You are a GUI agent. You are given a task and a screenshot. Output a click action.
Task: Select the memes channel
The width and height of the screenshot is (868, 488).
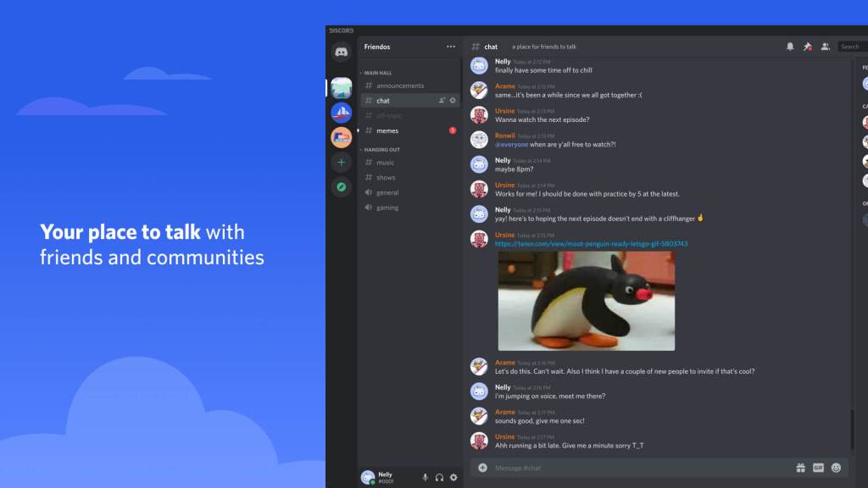coord(387,130)
